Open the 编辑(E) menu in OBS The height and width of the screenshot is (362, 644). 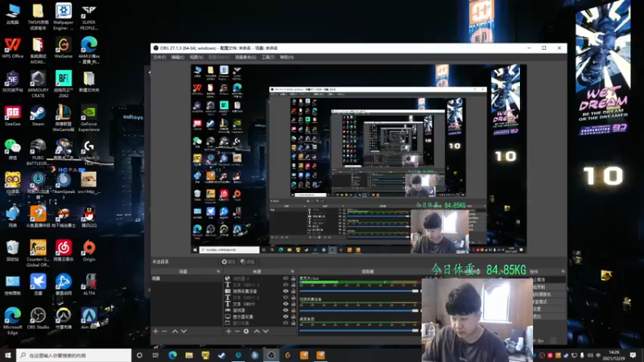(177, 57)
